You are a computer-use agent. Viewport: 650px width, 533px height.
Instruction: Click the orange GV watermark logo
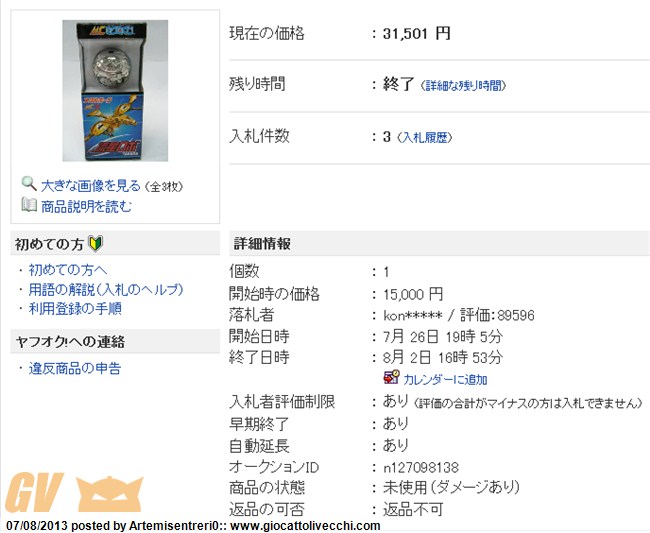tap(34, 493)
